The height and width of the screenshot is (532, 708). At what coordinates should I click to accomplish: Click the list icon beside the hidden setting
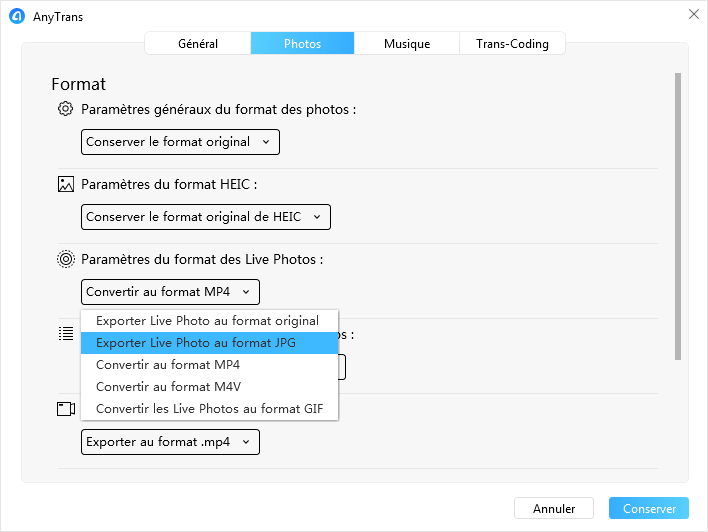coord(66,334)
